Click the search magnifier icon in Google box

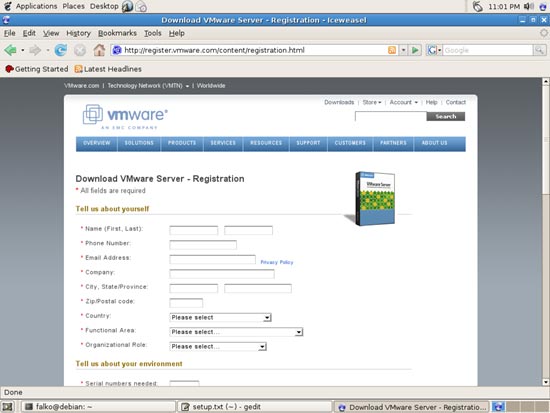click(539, 50)
